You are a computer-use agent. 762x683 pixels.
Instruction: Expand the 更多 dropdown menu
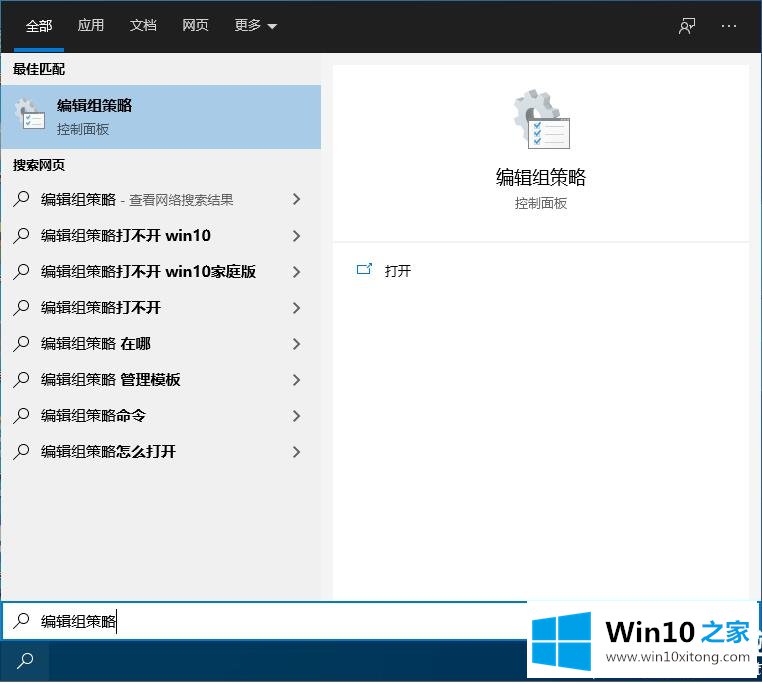255,26
